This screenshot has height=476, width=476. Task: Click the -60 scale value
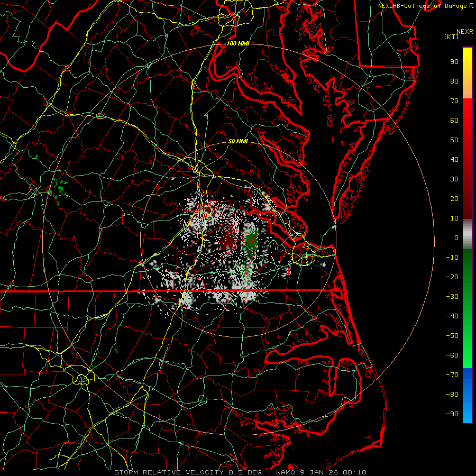point(452,355)
